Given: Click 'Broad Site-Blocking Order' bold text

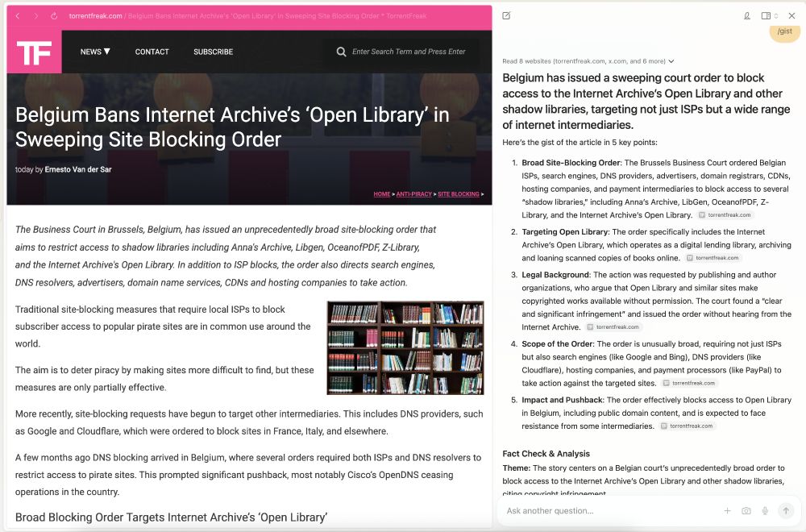Looking at the screenshot, I should point(571,163).
